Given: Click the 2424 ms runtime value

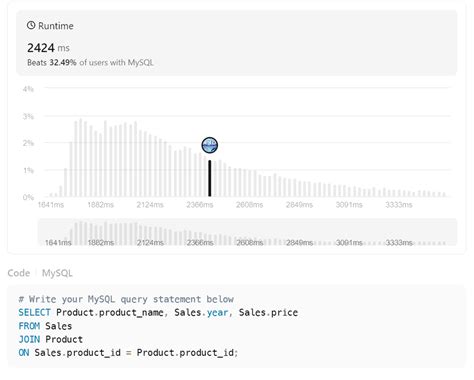Looking at the screenshot, I should click(x=48, y=48).
